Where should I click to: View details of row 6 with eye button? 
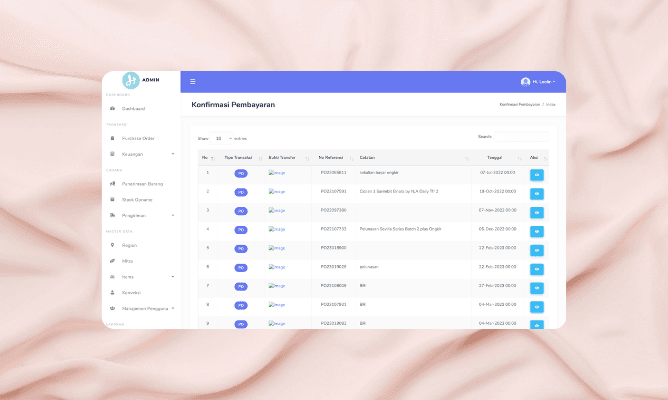(x=537, y=269)
